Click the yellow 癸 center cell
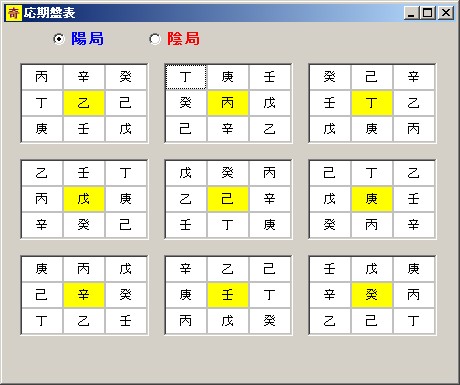This screenshot has height=385, width=460. (371, 295)
